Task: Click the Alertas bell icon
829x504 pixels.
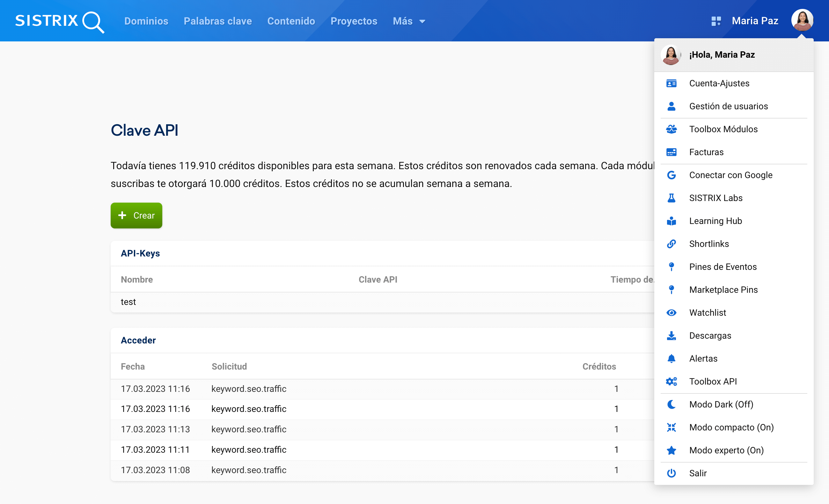Action: tap(671, 358)
